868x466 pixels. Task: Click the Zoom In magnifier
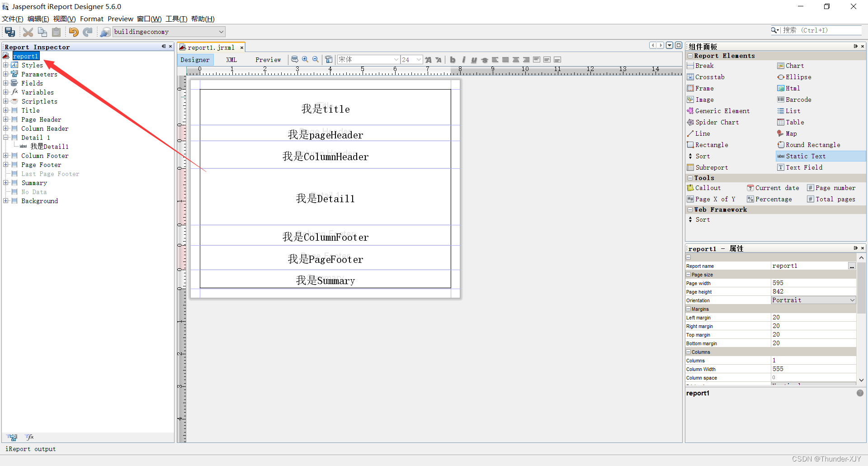[x=305, y=59]
